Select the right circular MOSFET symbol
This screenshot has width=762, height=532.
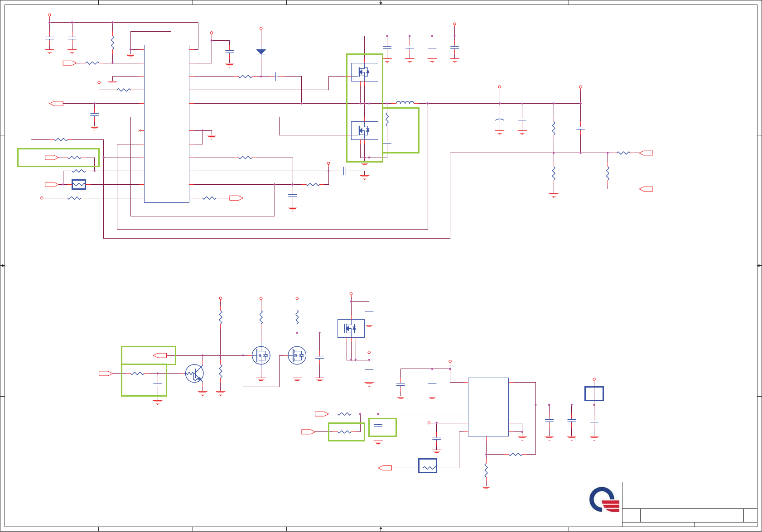[x=297, y=355]
